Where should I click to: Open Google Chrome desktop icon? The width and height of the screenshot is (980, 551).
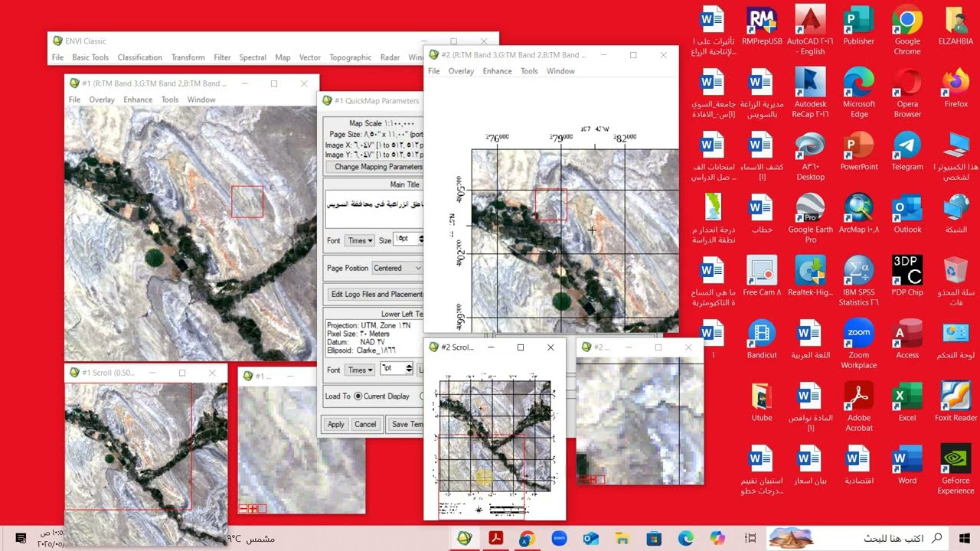click(907, 31)
